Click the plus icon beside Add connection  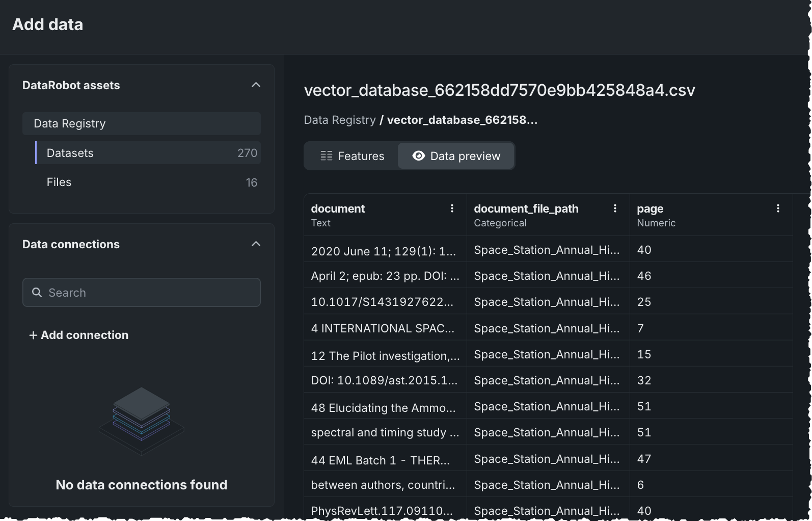click(33, 335)
